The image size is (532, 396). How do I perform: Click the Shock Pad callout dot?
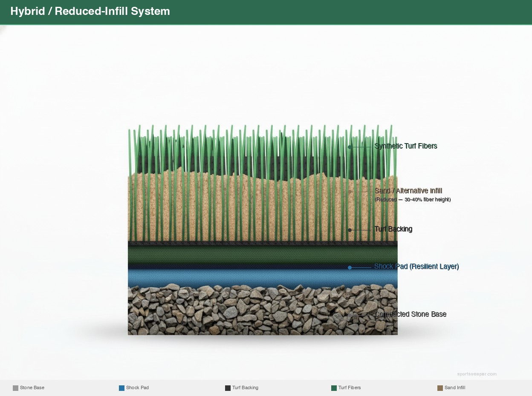(350, 268)
